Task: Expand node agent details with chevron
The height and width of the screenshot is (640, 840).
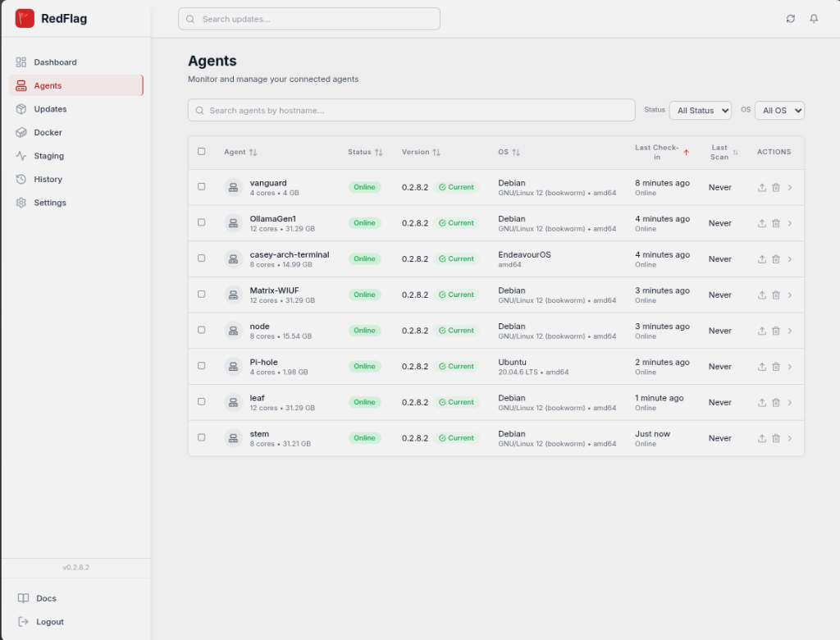Action: point(790,331)
